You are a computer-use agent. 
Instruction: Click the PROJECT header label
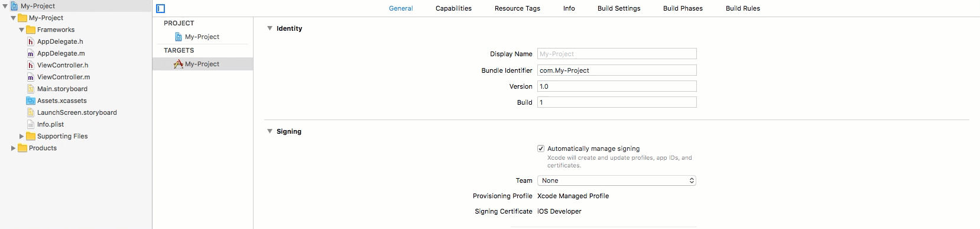point(179,23)
